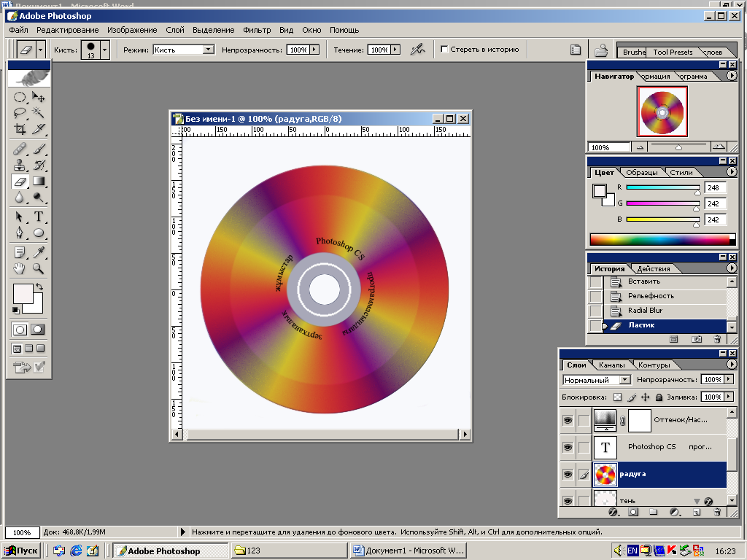Image resolution: width=747 pixels, height=560 pixels.
Task: Create new snapshot in History panel
Action: [697, 339]
